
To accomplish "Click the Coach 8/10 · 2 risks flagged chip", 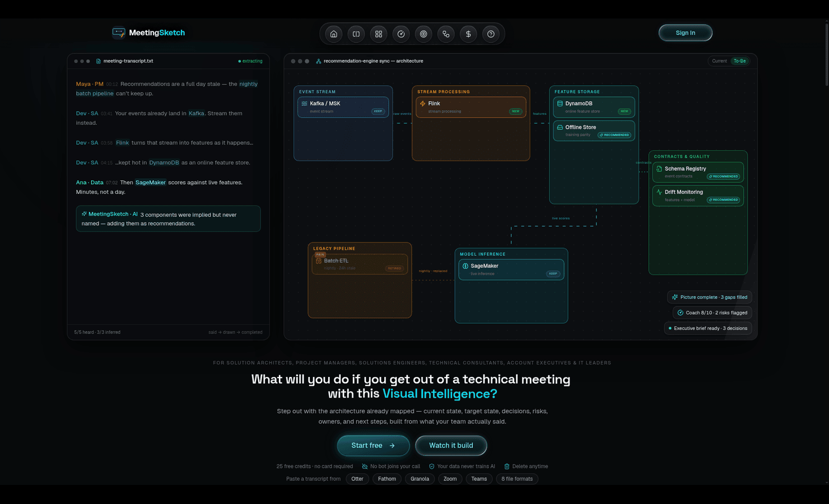I will point(712,313).
